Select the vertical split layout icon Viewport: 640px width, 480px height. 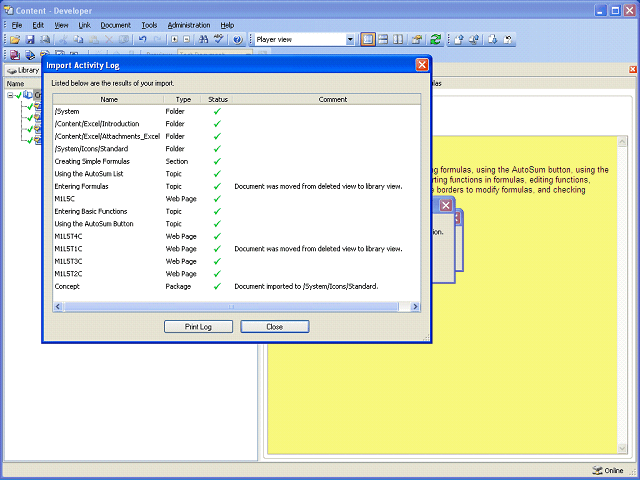click(x=398, y=40)
